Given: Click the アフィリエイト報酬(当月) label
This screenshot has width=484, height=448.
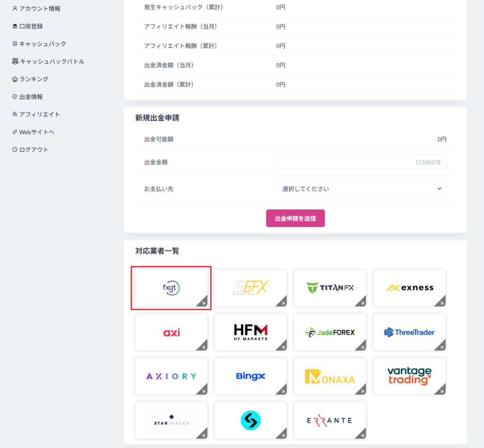Looking at the screenshot, I should click(x=181, y=26).
